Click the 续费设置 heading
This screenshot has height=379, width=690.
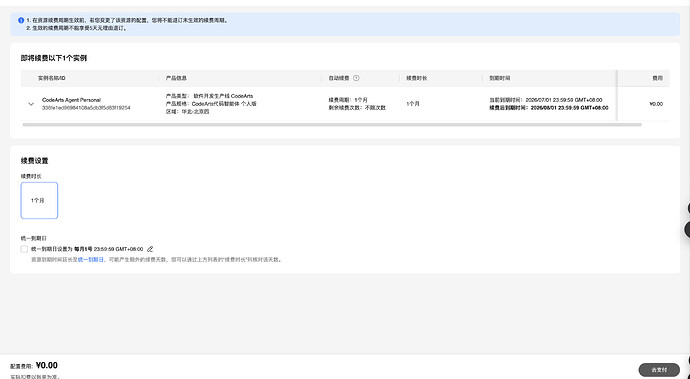pyautogui.click(x=34, y=161)
